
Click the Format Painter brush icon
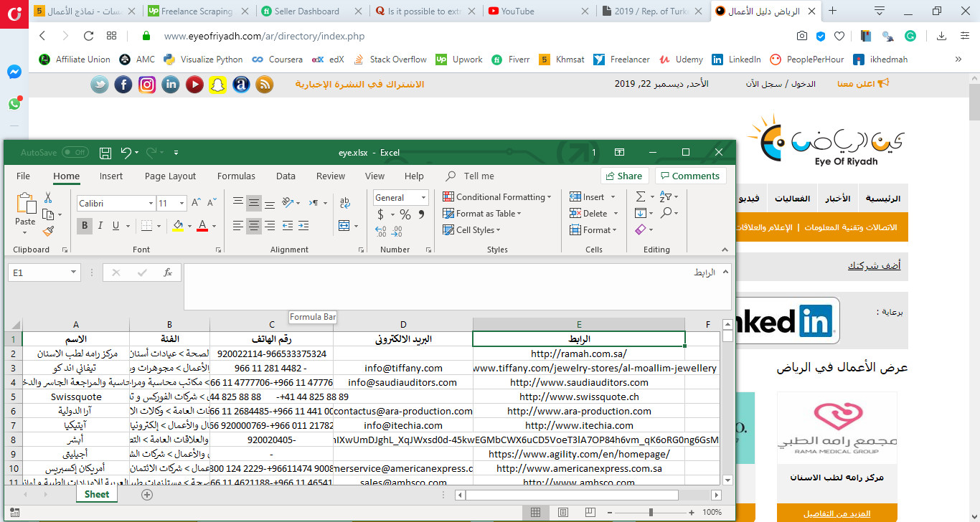(x=48, y=231)
